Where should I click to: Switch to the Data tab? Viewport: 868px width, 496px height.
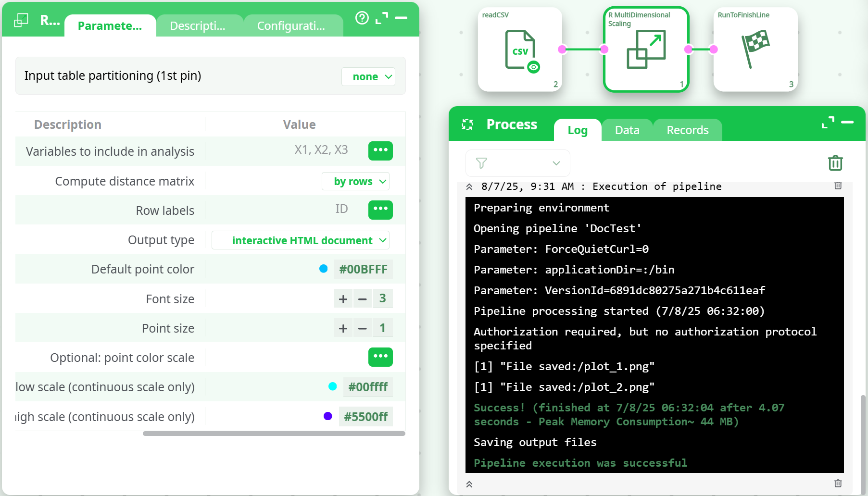627,130
